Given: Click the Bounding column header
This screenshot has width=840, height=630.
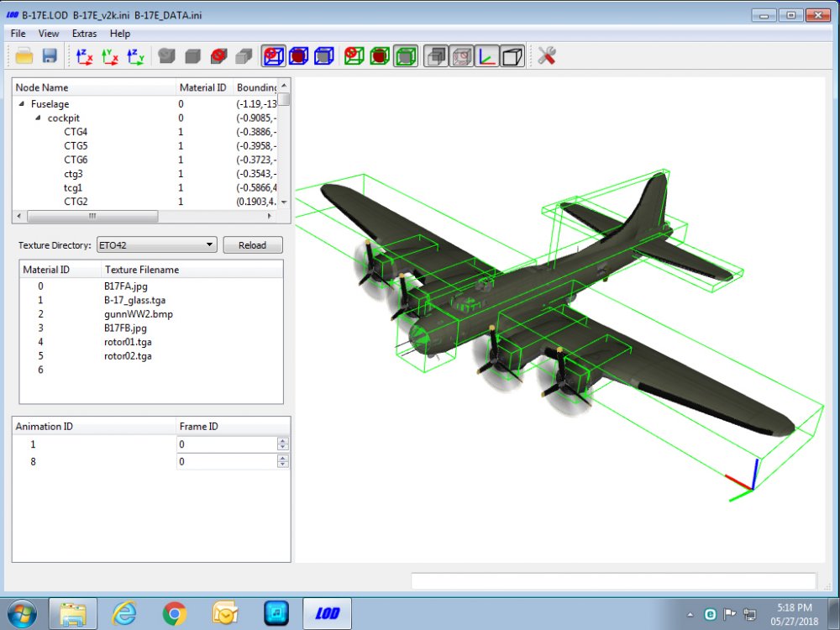Looking at the screenshot, I should pos(255,87).
